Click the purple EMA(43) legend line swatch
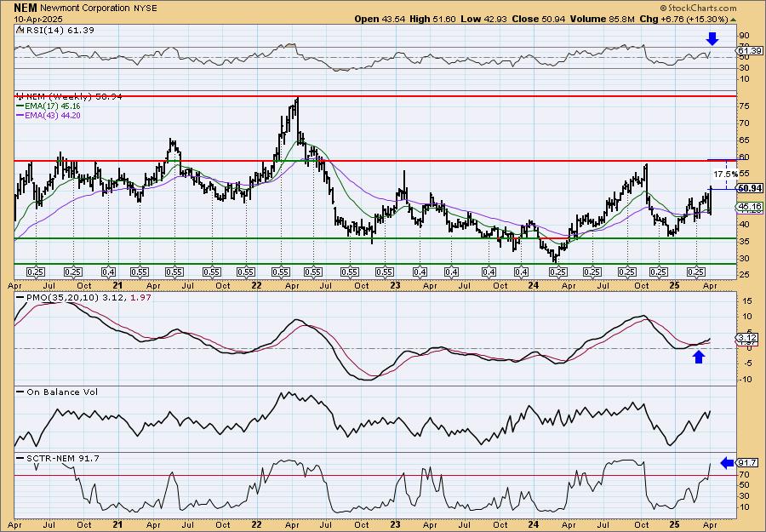Image resolution: width=766 pixels, height=532 pixels. pos(22,115)
